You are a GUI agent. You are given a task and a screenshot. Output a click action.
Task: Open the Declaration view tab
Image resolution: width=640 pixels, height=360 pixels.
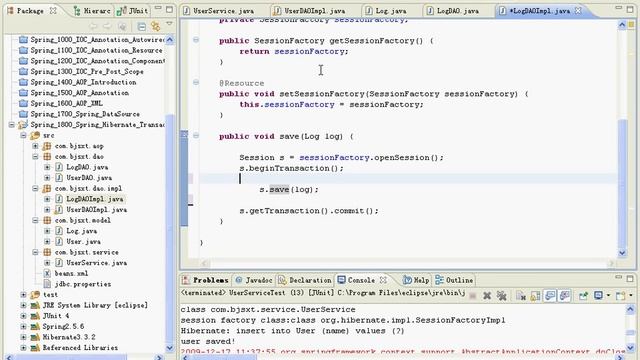pos(305,280)
